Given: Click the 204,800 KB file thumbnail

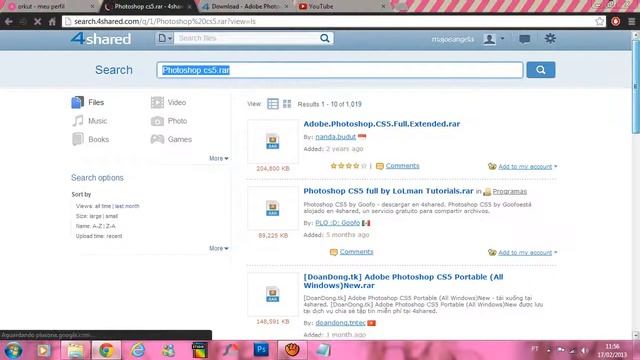Looking at the screenshot, I should click(x=273, y=142).
